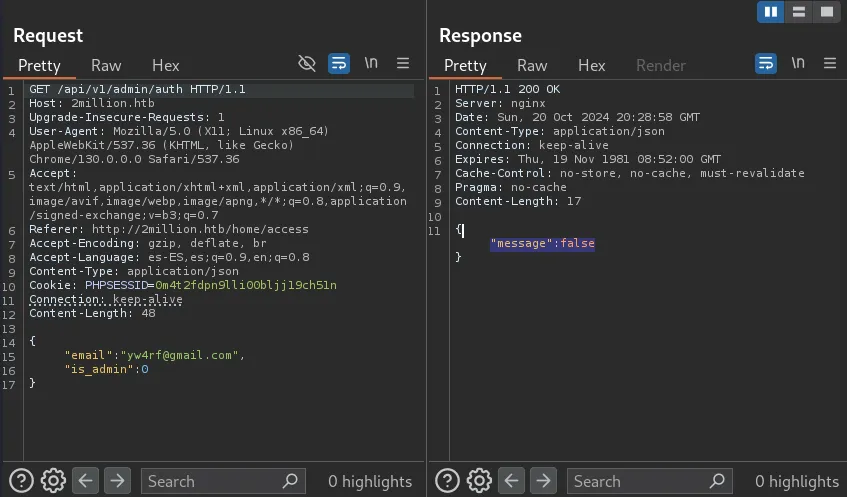Select combined tabbed layout icon

click(x=826, y=12)
